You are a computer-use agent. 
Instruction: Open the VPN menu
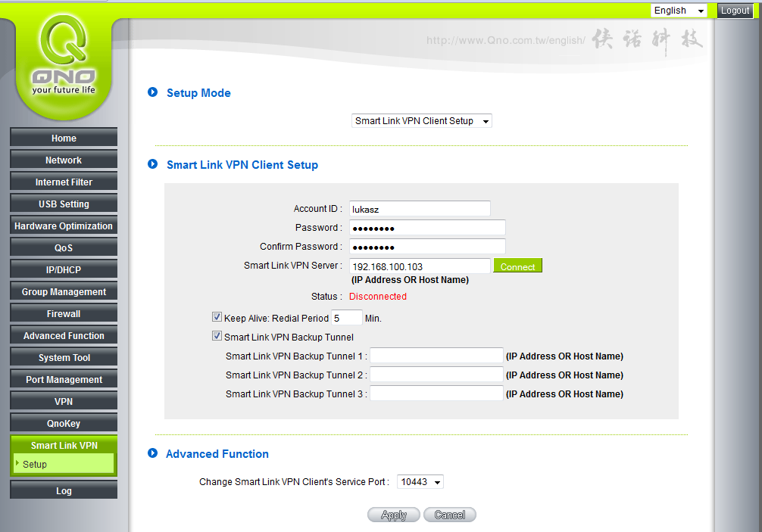point(64,401)
